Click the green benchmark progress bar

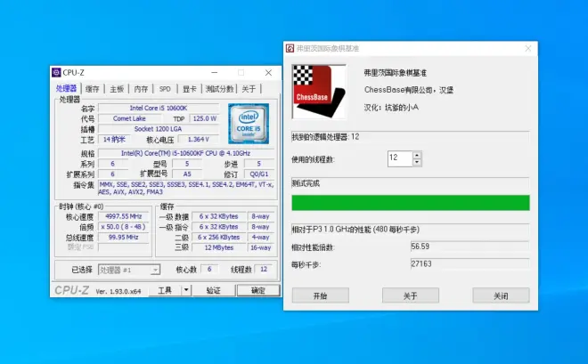[x=411, y=203]
